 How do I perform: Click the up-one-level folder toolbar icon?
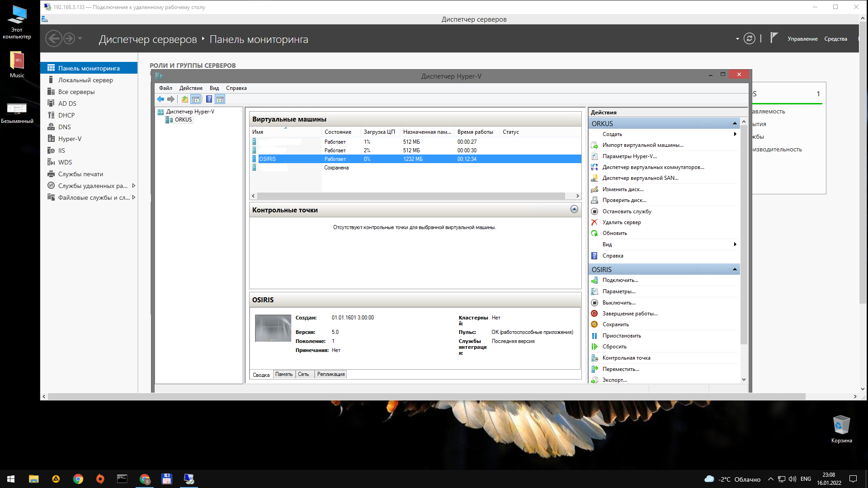coord(185,99)
